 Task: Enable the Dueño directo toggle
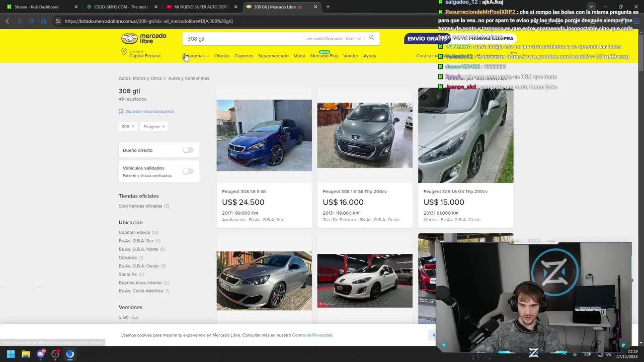click(x=188, y=150)
